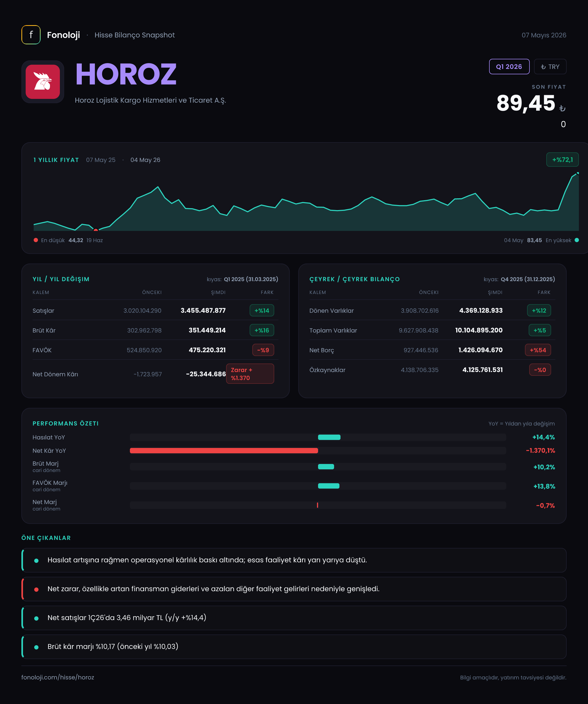Click the highlight Brüt kâr marjı %10,17
Image resolution: width=588 pixels, height=704 pixels.
[294, 646]
